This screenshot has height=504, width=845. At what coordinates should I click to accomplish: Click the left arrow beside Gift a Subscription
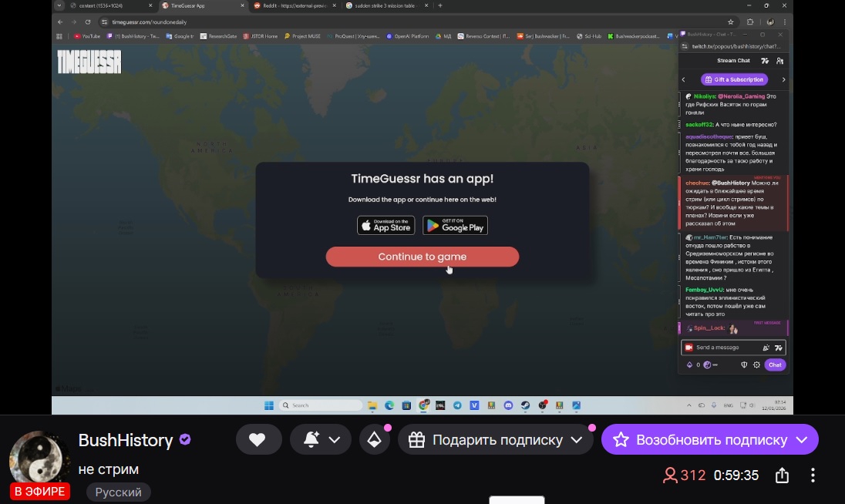[684, 79]
